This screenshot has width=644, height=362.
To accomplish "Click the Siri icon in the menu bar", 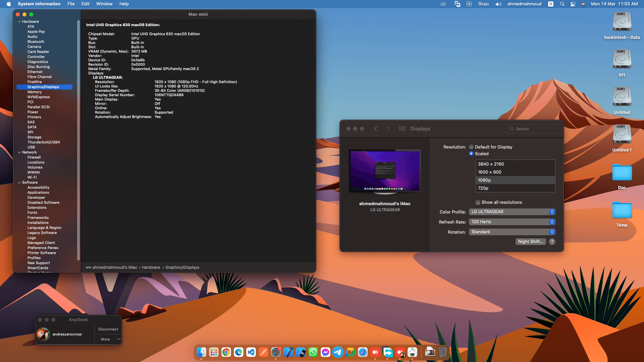I will 583,4.
